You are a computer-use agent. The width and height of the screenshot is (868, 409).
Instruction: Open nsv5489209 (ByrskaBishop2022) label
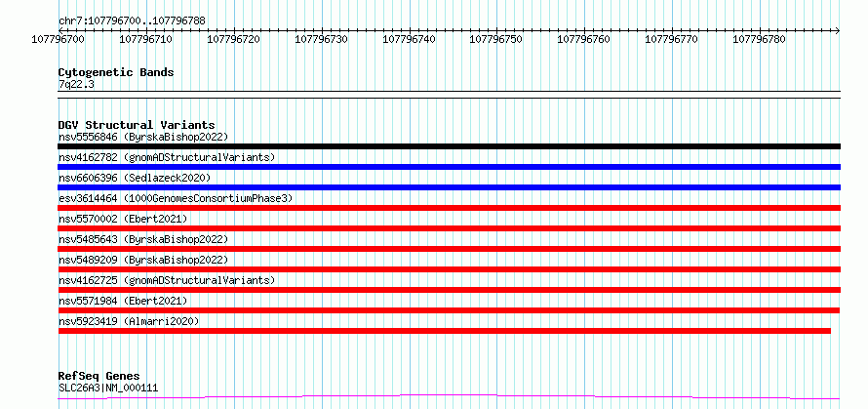coord(142,260)
